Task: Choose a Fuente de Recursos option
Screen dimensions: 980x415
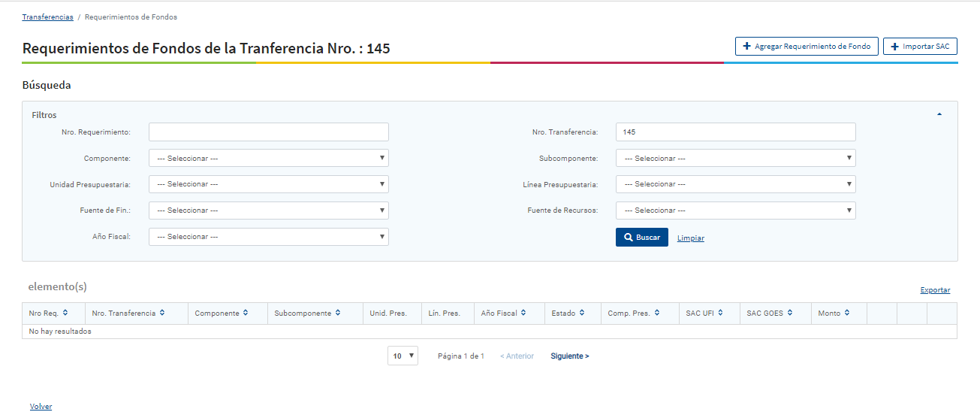Action: pyautogui.click(x=735, y=211)
